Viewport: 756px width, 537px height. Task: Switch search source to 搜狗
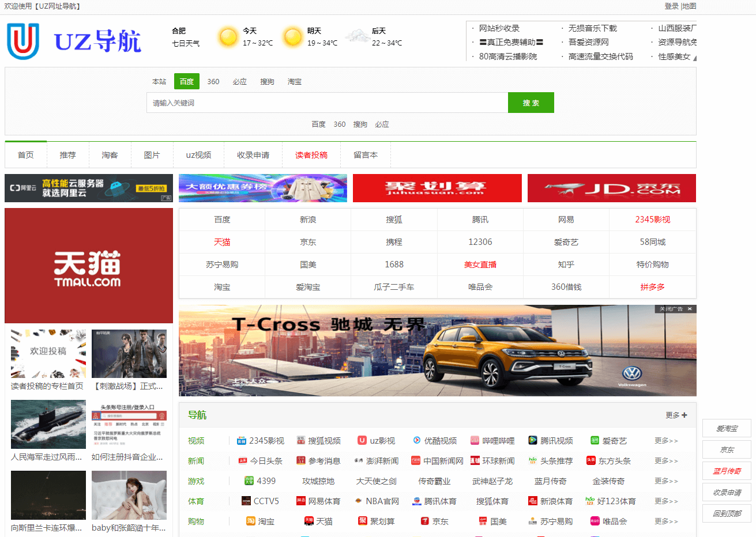point(267,81)
